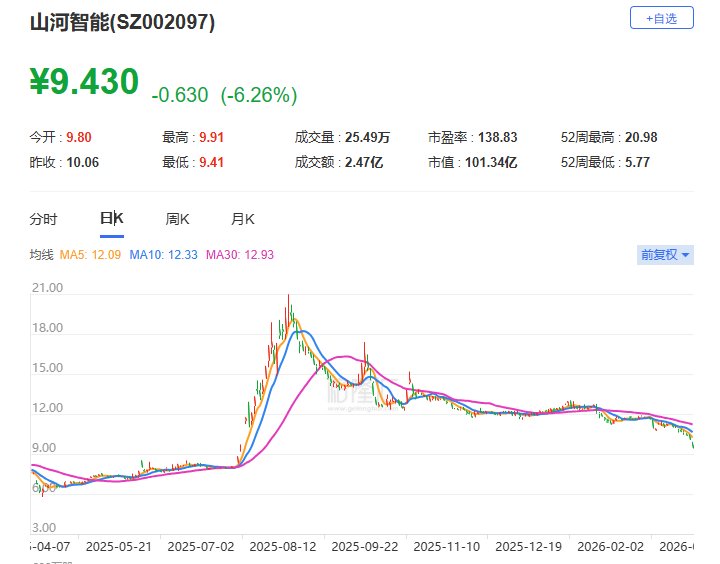Viewport: 720px width, 564px height.
Task: Click the highest candlestick peak near 2025-08-12
Action: click(x=289, y=298)
